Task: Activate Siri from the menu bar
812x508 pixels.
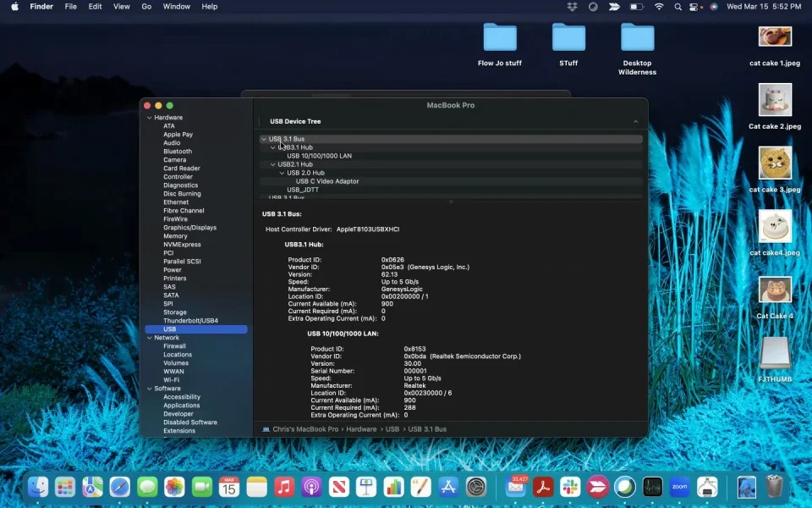Action: click(x=714, y=7)
